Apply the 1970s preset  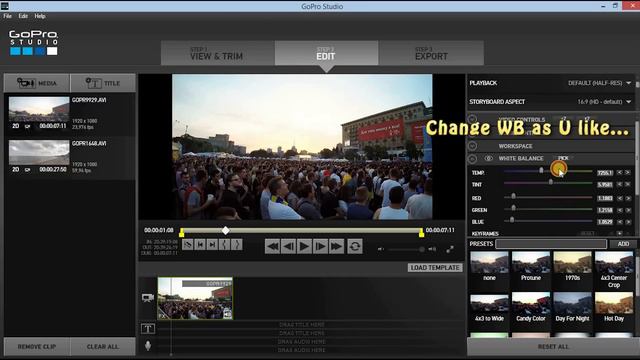(572, 267)
